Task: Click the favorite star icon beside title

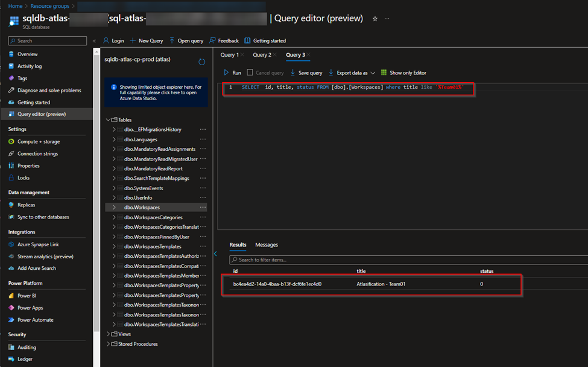Action: click(x=375, y=19)
